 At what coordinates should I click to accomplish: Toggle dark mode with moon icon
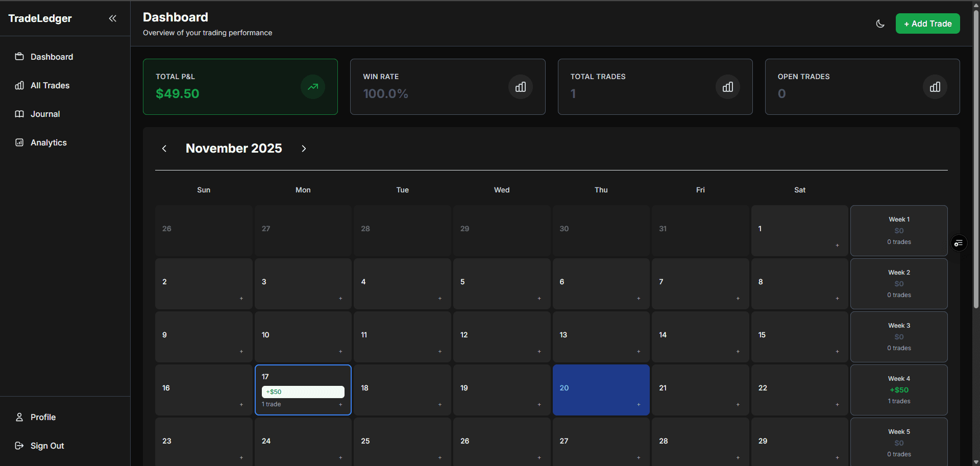(x=880, y=23)
